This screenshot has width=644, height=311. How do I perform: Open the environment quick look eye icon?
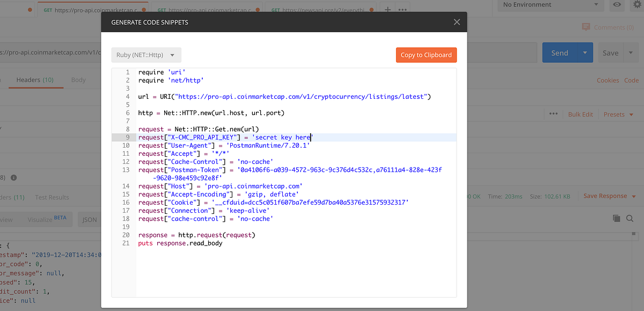point(617,5)
